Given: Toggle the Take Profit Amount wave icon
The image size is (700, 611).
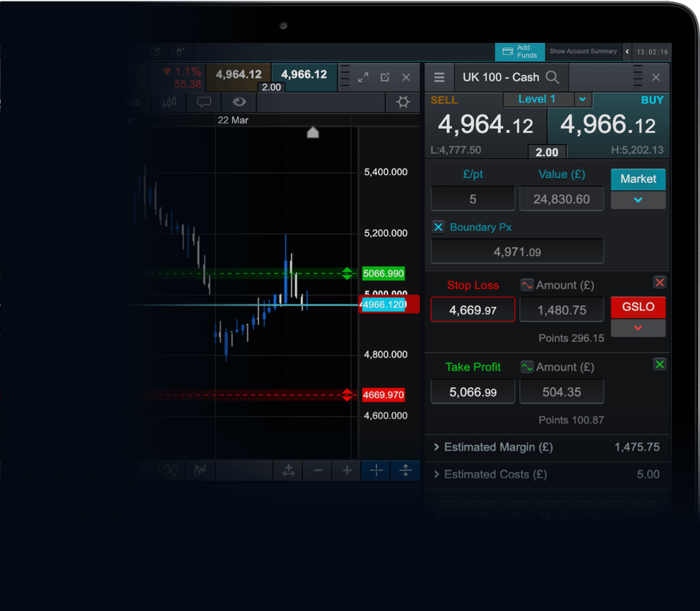Looking at the screenshot, I should [527, 367].
